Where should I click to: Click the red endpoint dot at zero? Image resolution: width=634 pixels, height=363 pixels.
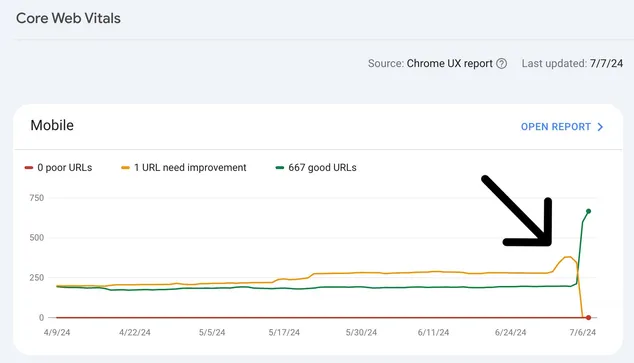pos(588,318)
